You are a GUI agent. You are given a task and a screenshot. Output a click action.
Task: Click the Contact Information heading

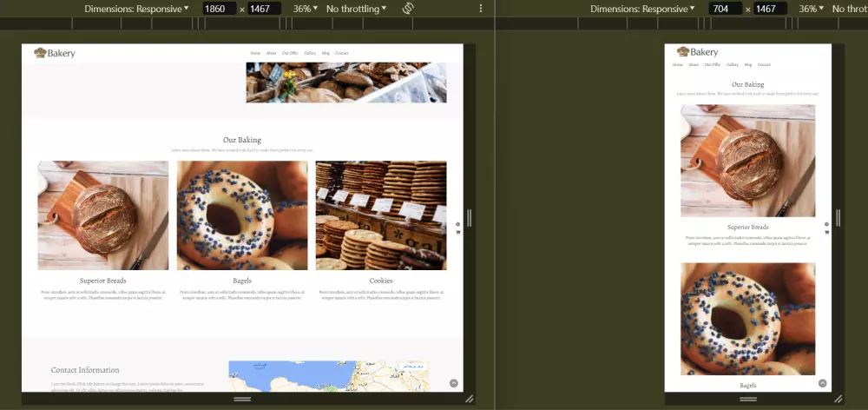(85, 370)
